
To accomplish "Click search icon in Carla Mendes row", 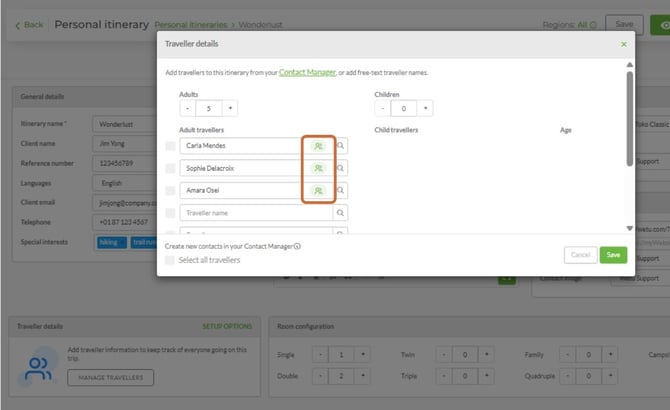I will click(341, 146).
